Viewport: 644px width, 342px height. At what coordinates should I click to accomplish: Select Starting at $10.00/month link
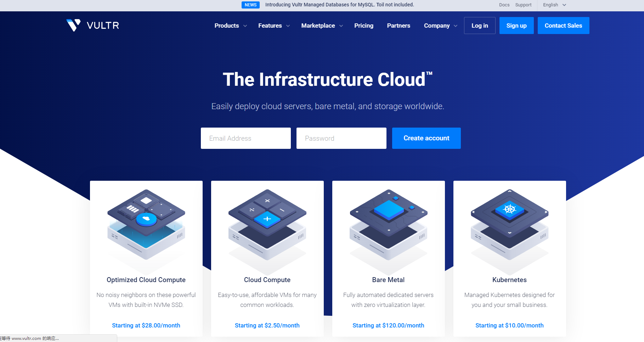point(509,325)
